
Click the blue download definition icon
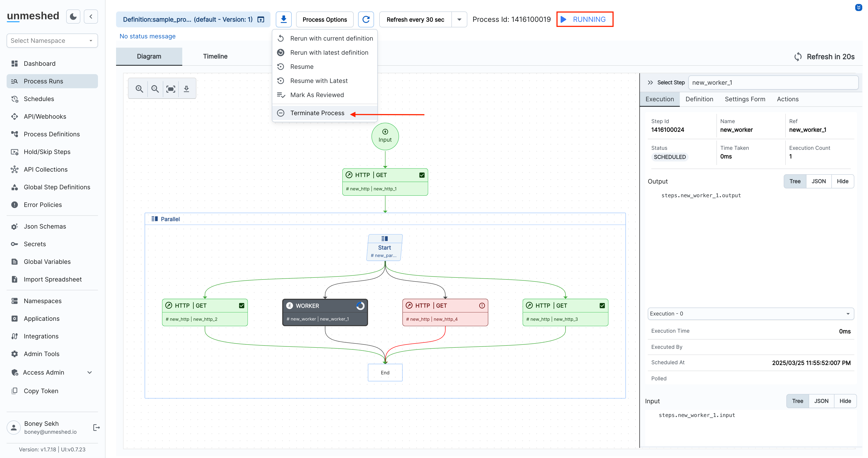click(x=283, y=19)
